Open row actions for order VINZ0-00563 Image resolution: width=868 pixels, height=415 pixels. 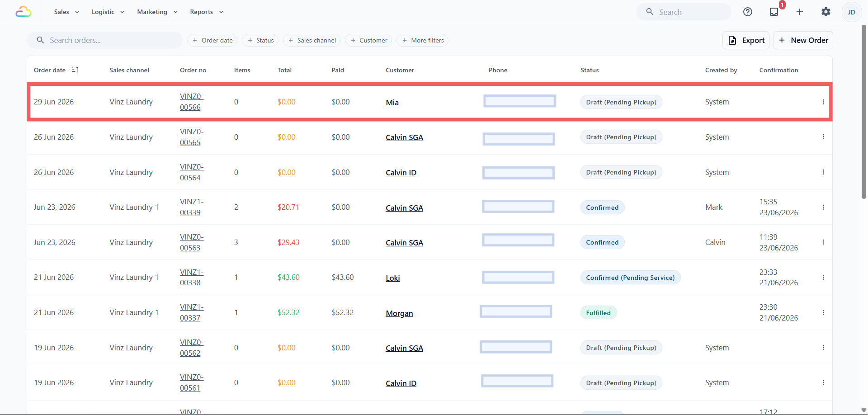pyautogui.click(x=823, y=242)
